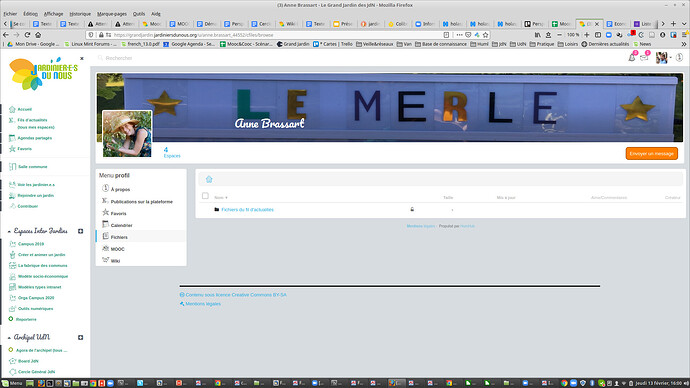Open the info icon beside user avatar
The width and height of the screenshot is (690, 388).
coord(679,58)
